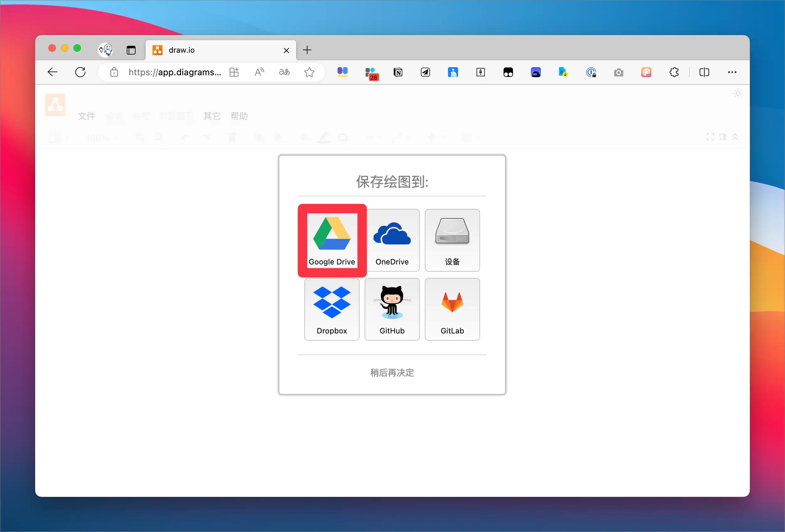Screen dimensions: 785x532
Task: Toggle the browser split screen icon
Action: pyautogui.click(x=704, y=72)
